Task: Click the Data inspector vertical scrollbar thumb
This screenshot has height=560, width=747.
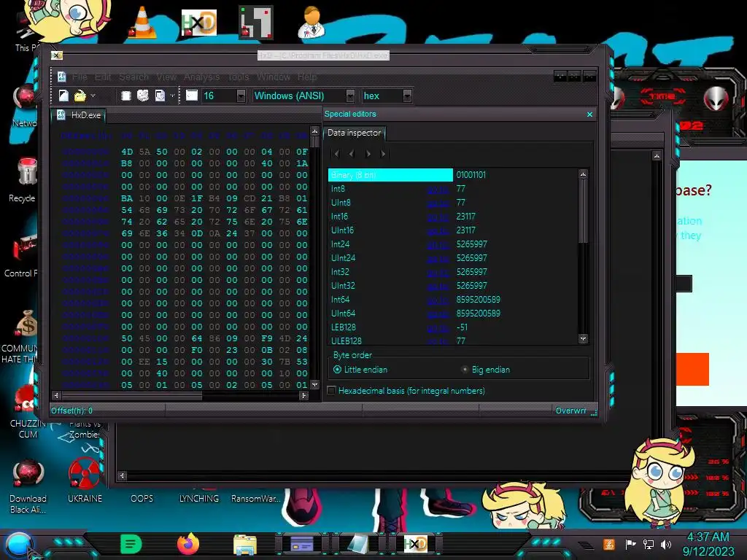Action: tap(583, 210)
